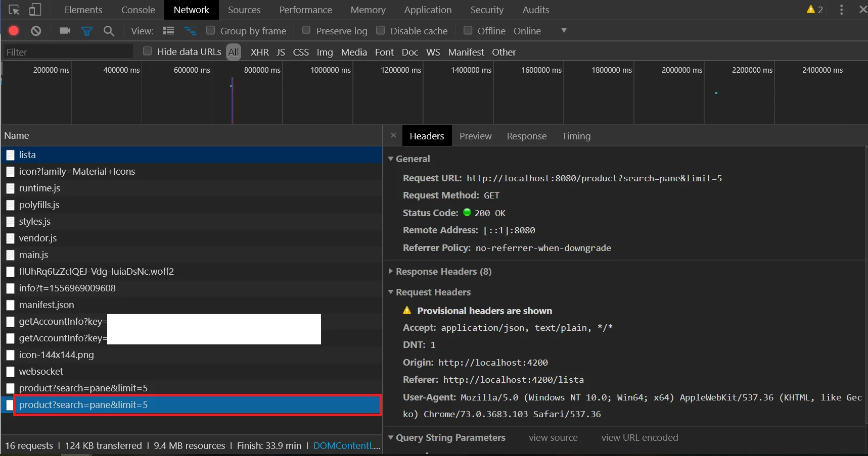Open network search with the magnifier icon
The image size is (868, 456).
pos(109,31)
